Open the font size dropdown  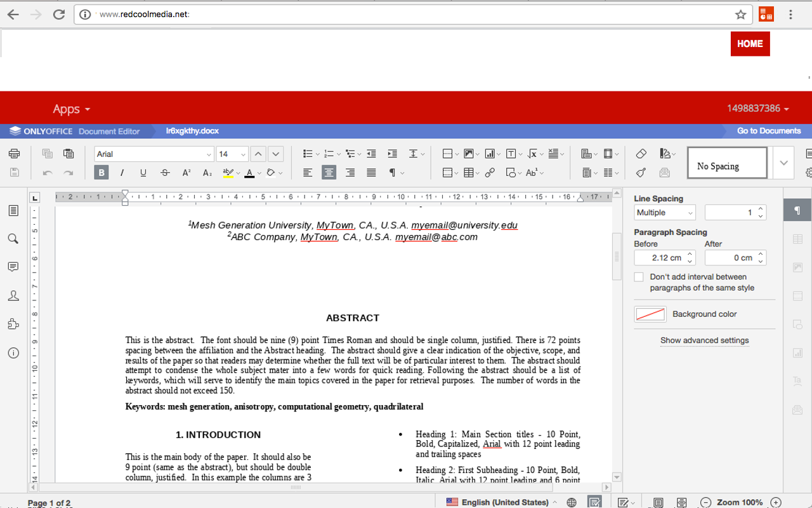click(242, 154)
